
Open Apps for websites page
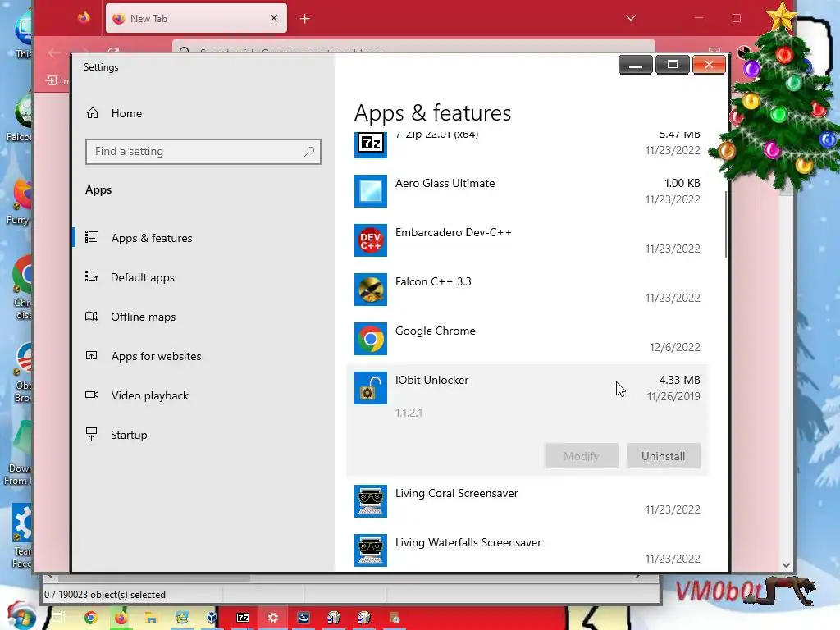(156, 356)
